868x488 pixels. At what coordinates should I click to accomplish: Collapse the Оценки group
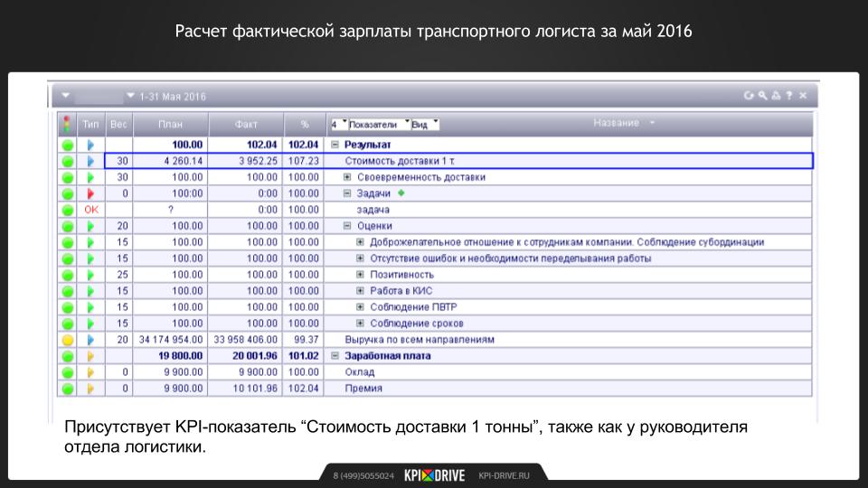click(x=347, y=226)
